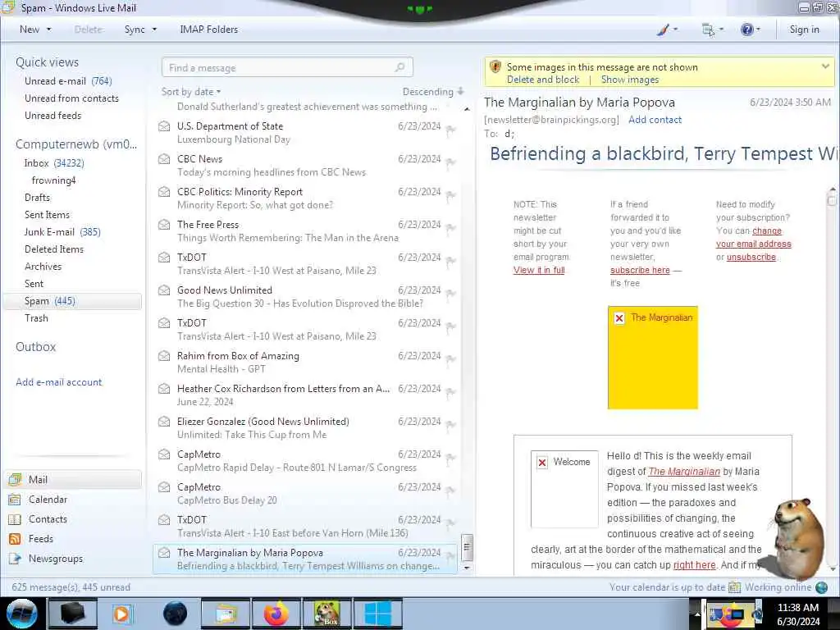Click the Calendar icon in sidebar
Image resolution: width=840 pixels, height=630 pixels.
[x=15, y=500]
